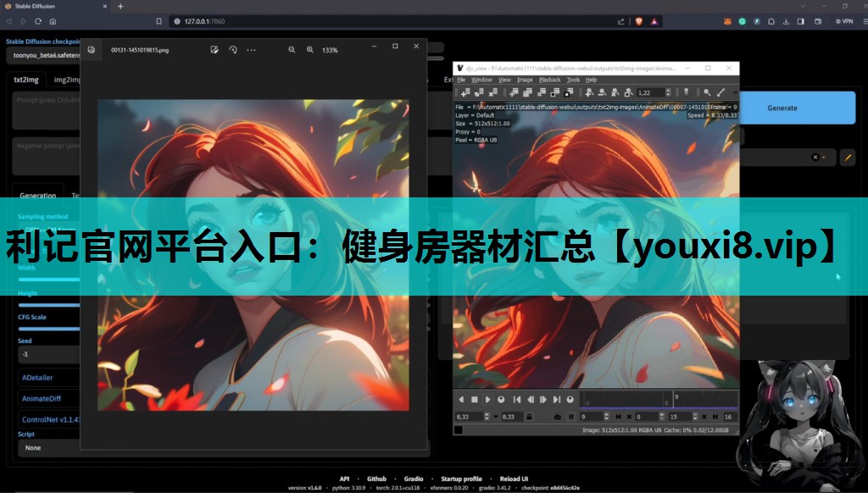The width and height of the screenshot is (868, 493).
Task: Click the current frame field showing 9
Action: tap(591, 417)
